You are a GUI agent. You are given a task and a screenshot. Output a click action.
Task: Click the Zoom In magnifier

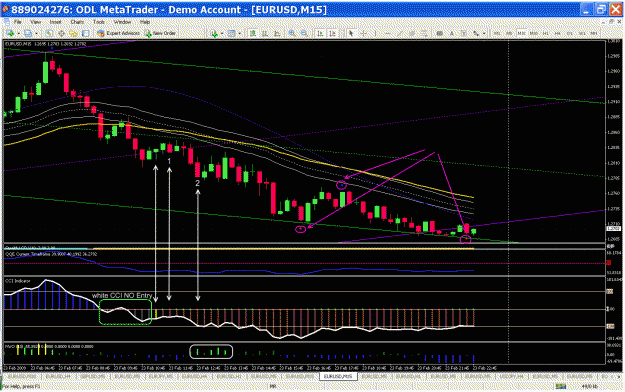(x=292, y=33)
